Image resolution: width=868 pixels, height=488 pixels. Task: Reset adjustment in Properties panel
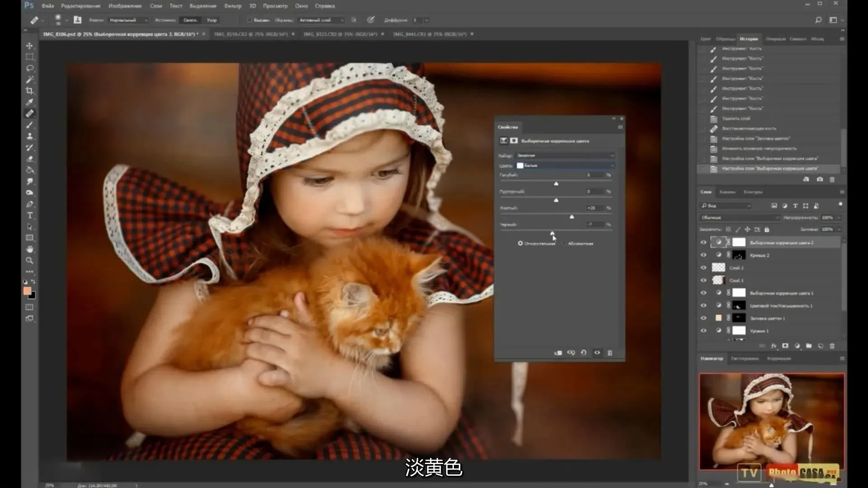point(584,353)
